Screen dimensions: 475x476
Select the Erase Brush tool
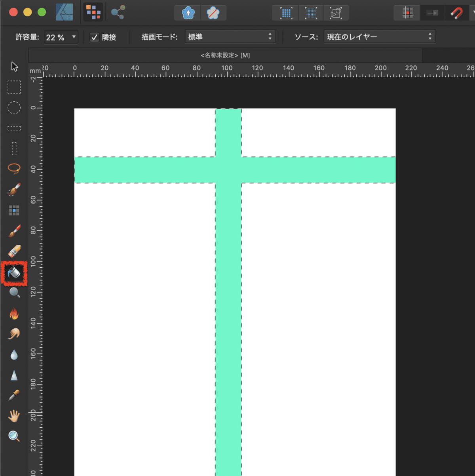tap(14, 251)
